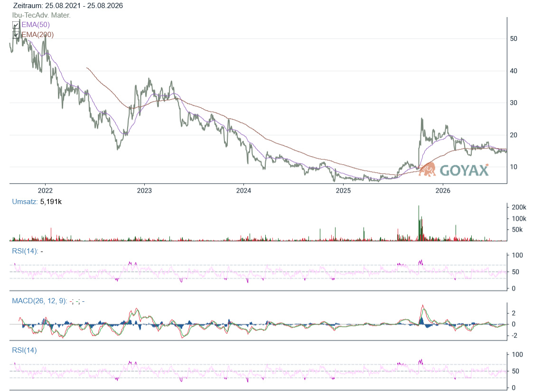Toggle the EMA(50) checkbox
The width and height of the screenshot is (541, 392).
[x=16, y=25]
